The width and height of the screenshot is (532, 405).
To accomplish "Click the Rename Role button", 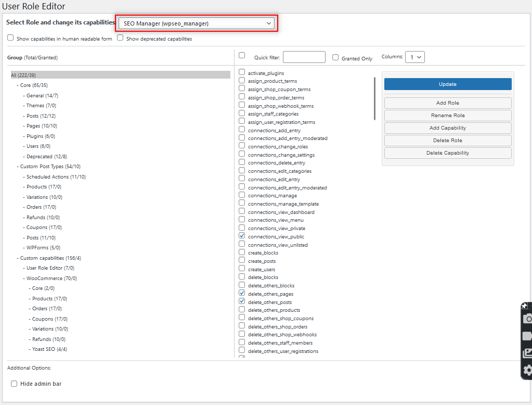I will [x=448, y=116].
